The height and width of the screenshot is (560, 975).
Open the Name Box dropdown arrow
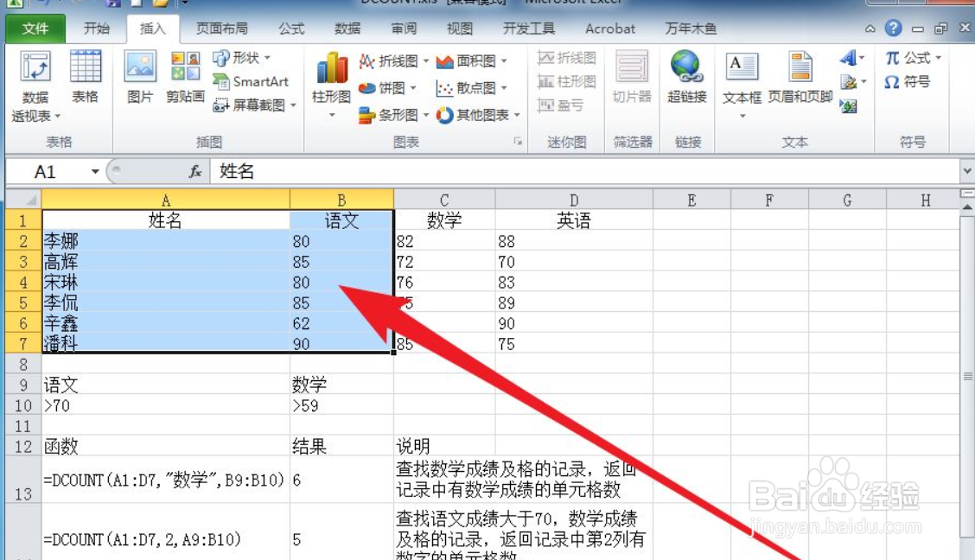[x=97, y=171]
